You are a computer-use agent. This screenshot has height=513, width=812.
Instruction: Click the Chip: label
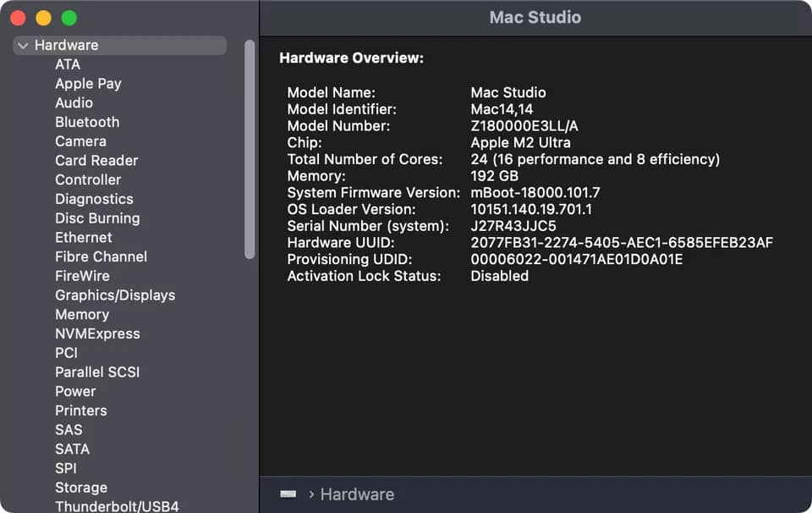tap(304, 142)
